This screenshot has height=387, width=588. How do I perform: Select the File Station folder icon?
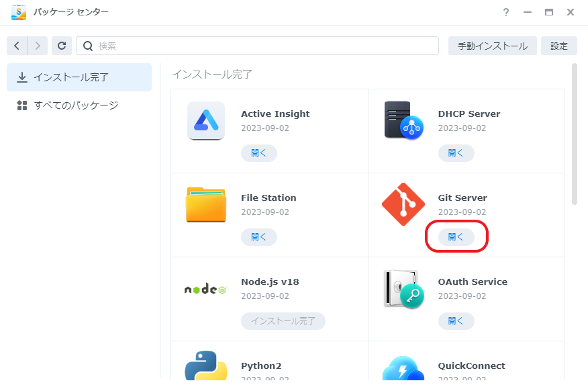(x=206, y=204)
